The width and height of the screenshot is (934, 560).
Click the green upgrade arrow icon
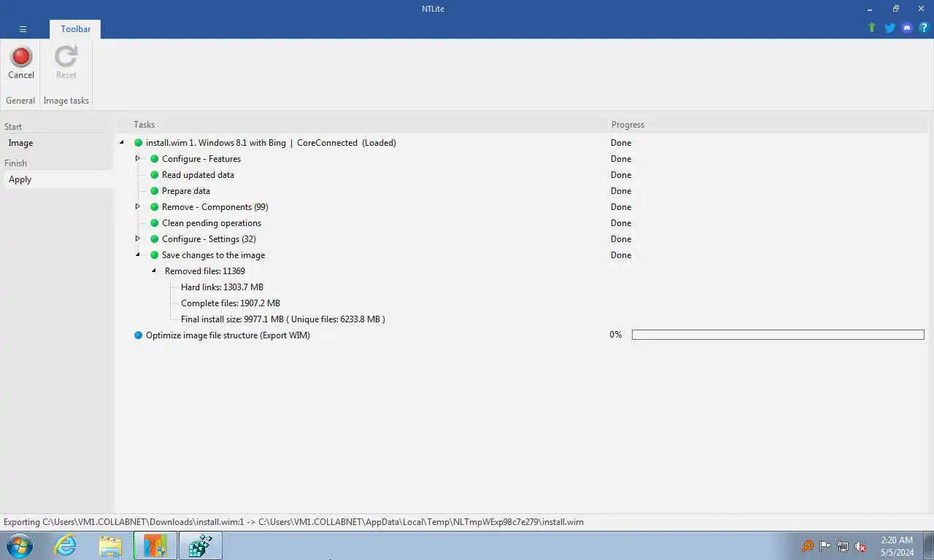point(871,28)
